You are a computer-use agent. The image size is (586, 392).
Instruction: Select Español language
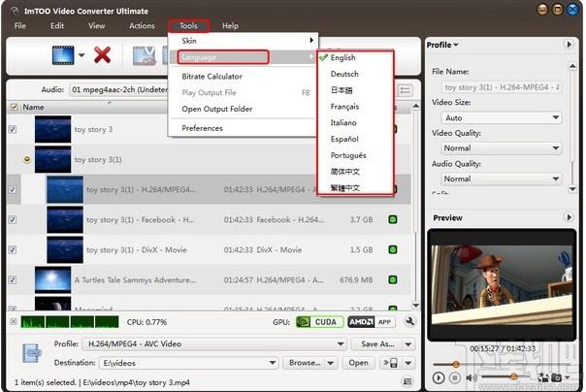(x=344, y=139)
